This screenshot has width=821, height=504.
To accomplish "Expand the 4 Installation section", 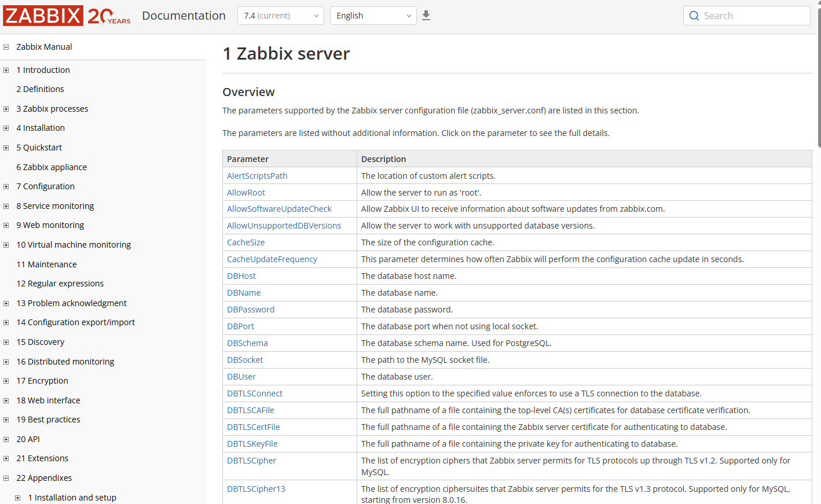I will [x=5, y=128].
